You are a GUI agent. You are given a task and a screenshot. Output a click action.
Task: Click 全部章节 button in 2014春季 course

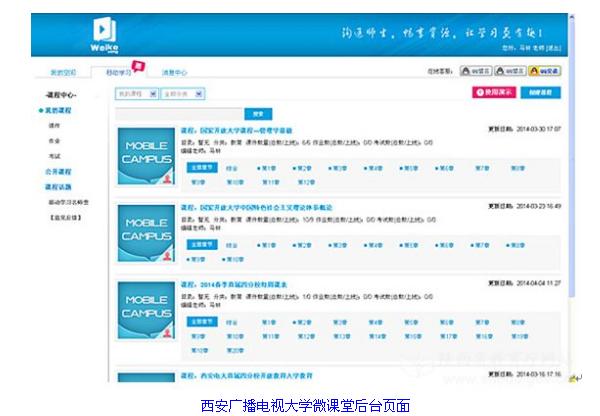click(x=202, y=321)
